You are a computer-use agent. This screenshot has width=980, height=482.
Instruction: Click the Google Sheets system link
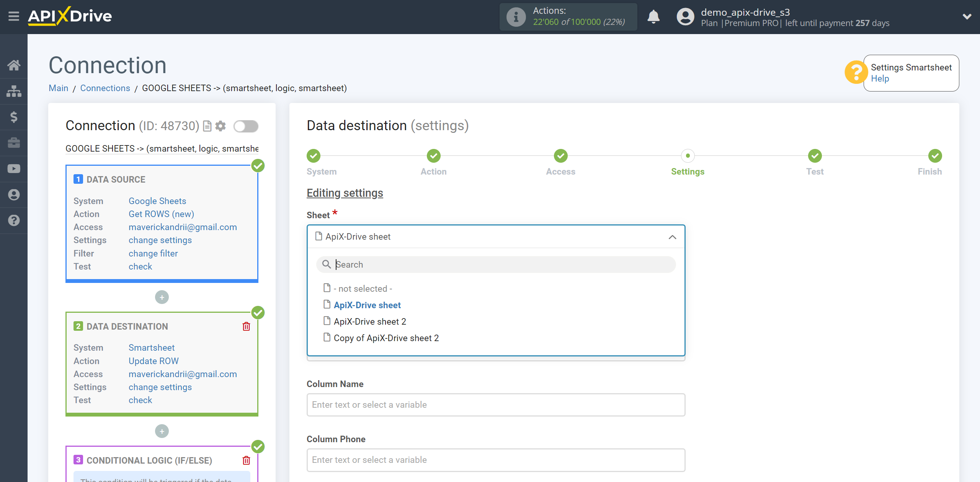[157, 201]
